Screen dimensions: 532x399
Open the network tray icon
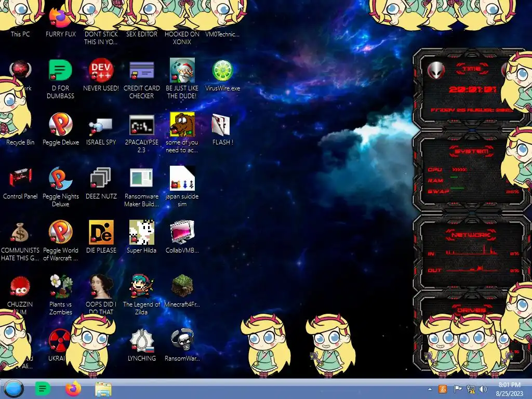tap(471, 389)
